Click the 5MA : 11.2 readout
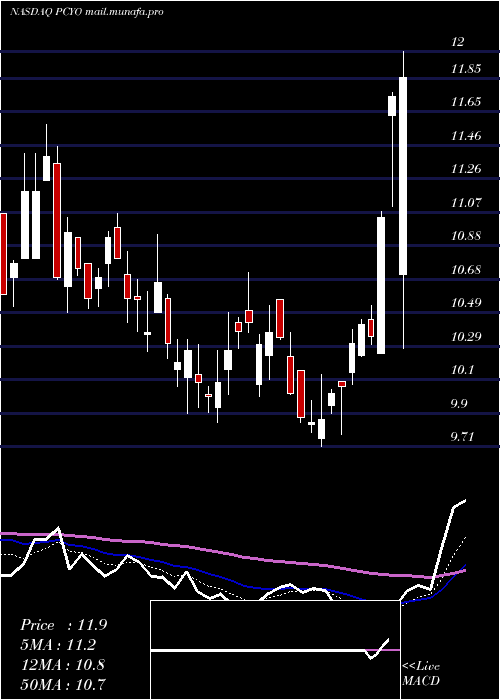This screenshot has width=500, height=700. [x=58, y=645]
